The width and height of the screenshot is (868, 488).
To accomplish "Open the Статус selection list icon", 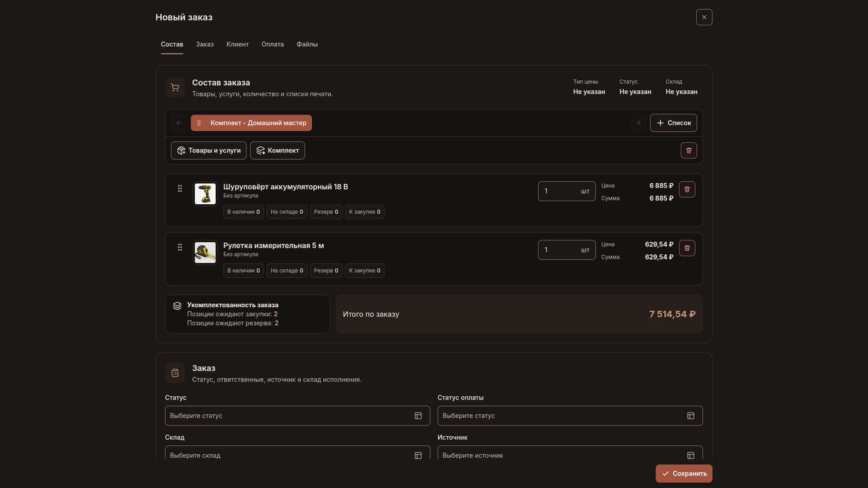I will [418, 416].
